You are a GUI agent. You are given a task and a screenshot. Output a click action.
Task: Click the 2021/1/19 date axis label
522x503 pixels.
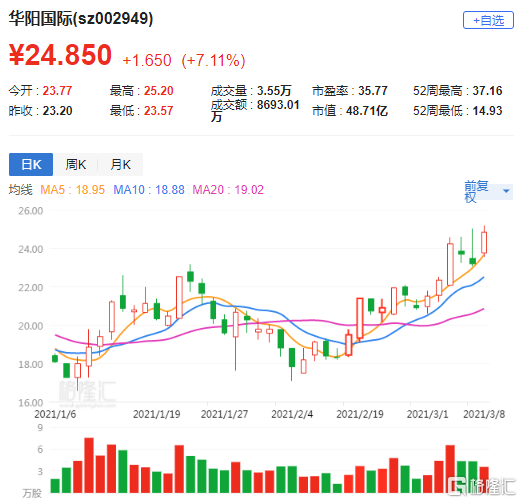tap(156, 414)
